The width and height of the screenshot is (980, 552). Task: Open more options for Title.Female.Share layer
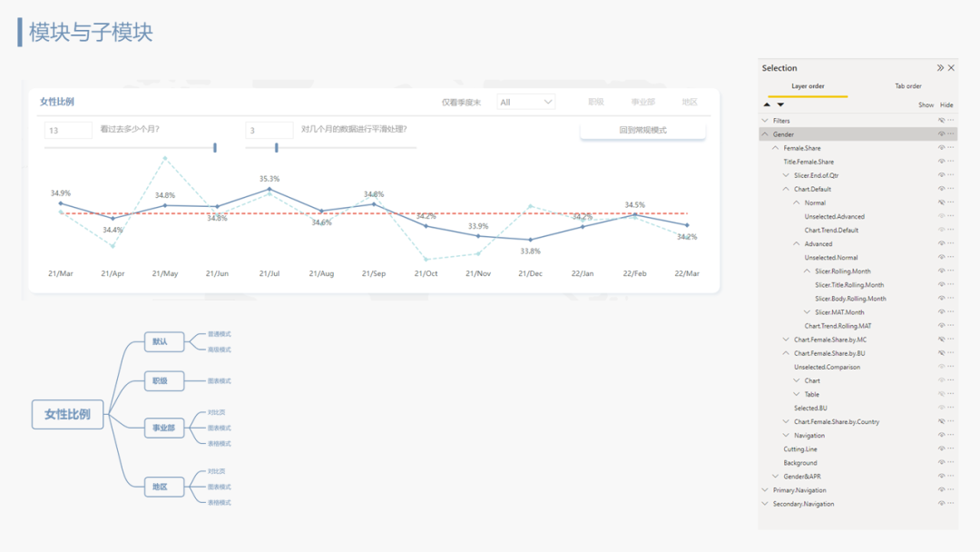pos(951,162)
